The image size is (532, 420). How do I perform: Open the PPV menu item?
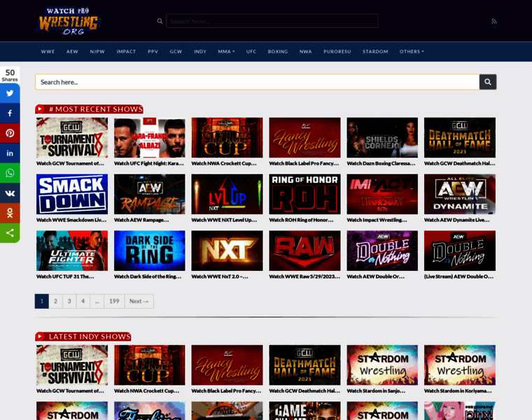coord(153,52)
